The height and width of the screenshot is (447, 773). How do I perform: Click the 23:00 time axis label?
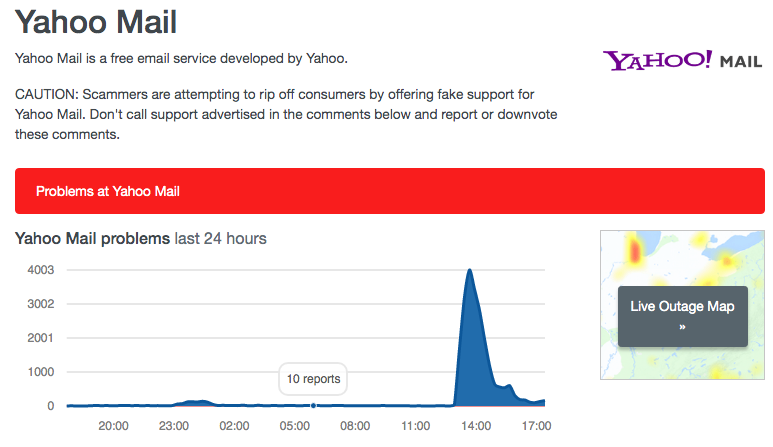173,426
